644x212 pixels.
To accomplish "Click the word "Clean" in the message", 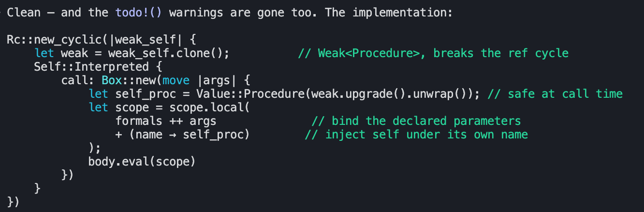I will (24, 12).
